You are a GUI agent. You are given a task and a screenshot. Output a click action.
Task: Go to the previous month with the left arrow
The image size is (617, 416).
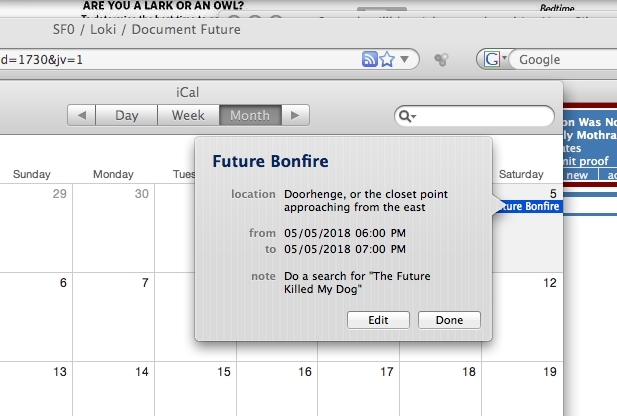(x=82, y=115)
